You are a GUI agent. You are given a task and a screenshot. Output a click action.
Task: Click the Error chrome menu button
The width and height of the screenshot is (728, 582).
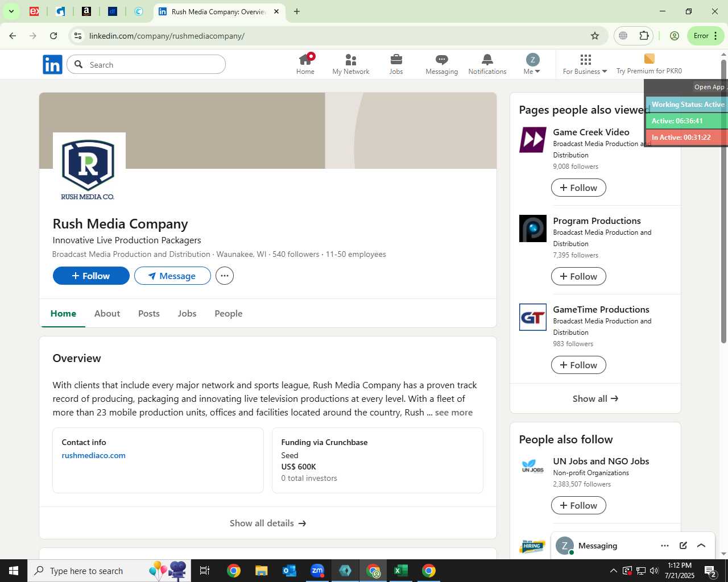pos(706,36)
